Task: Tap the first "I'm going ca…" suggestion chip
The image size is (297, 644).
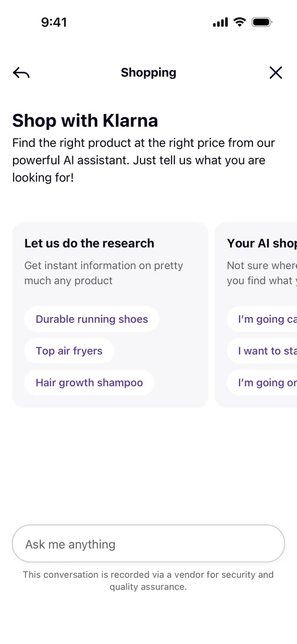Action: pos(262,319)
